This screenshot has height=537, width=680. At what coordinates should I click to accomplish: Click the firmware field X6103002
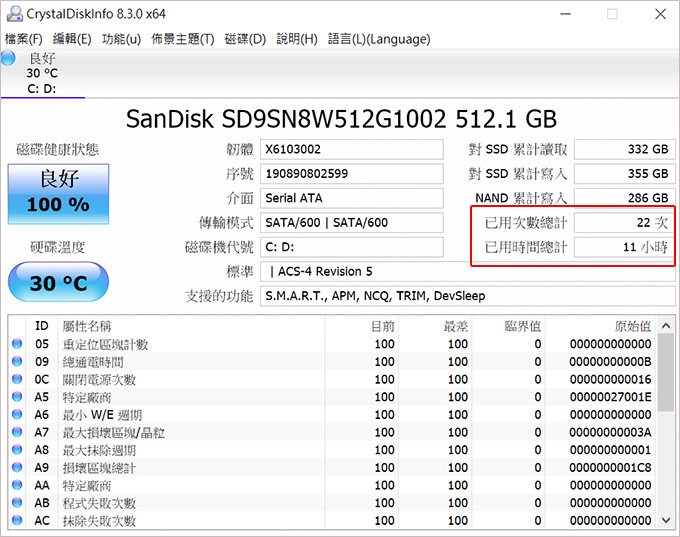(352, 149)
